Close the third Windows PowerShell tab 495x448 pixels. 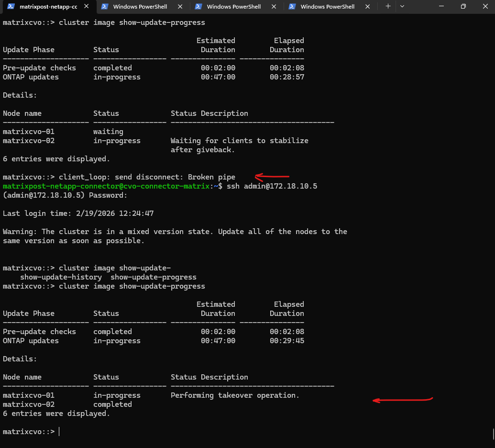coord(274,7)
